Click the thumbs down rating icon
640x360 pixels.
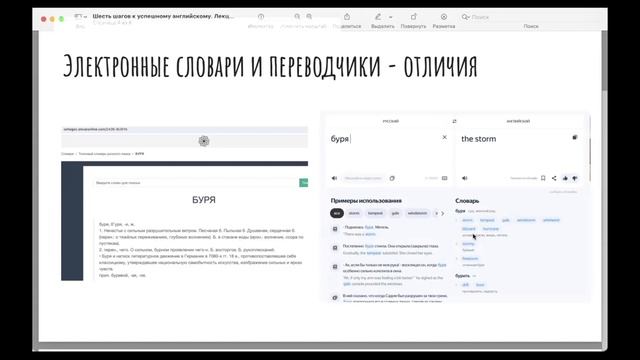[575, 178]
